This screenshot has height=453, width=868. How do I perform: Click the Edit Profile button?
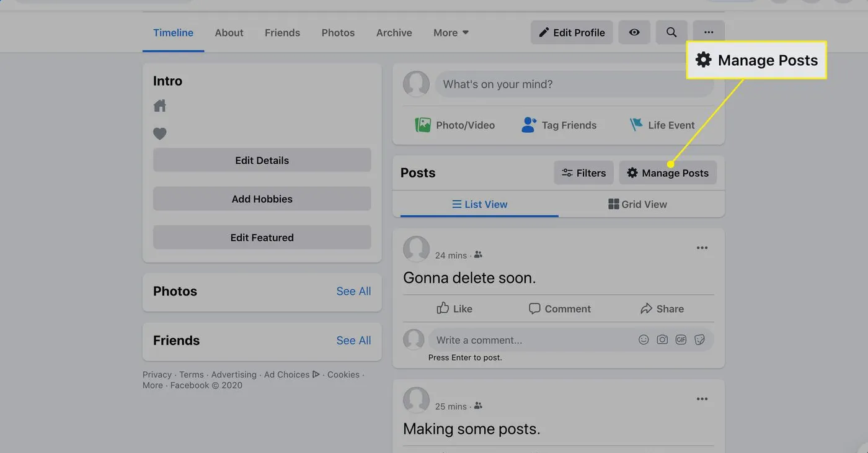(x=571, y=32)
